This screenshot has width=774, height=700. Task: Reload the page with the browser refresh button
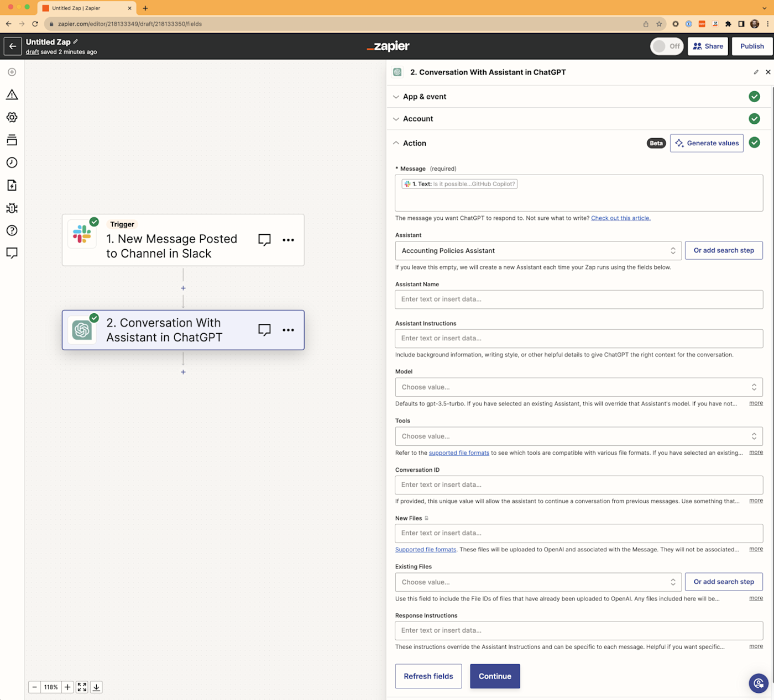coord(35,24)
